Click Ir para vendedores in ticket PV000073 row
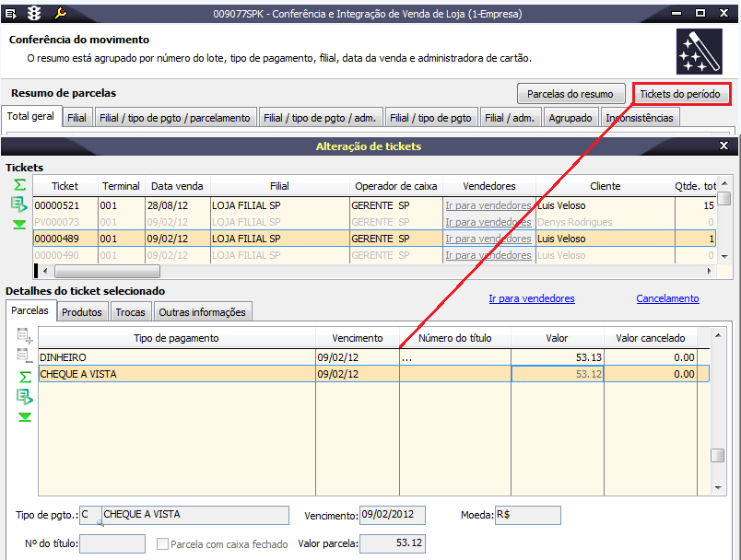Viewport: 741px width, 560px height. [x=488, y=222]
